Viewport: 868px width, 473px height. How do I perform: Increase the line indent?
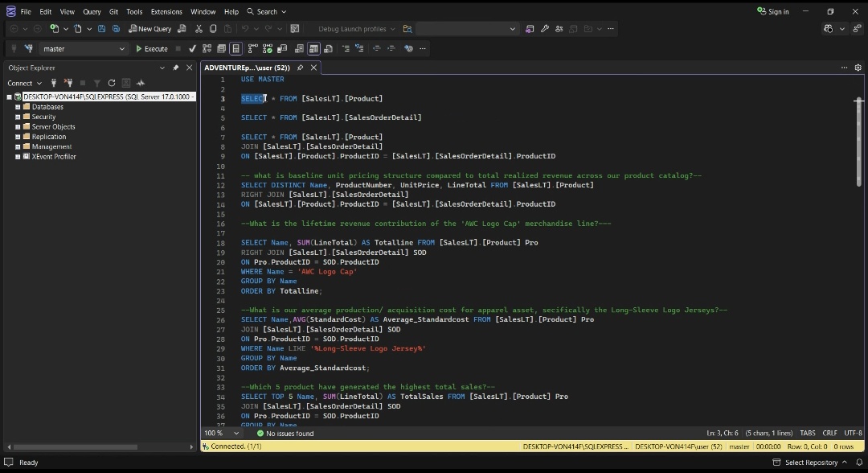(x=391, y=49)
